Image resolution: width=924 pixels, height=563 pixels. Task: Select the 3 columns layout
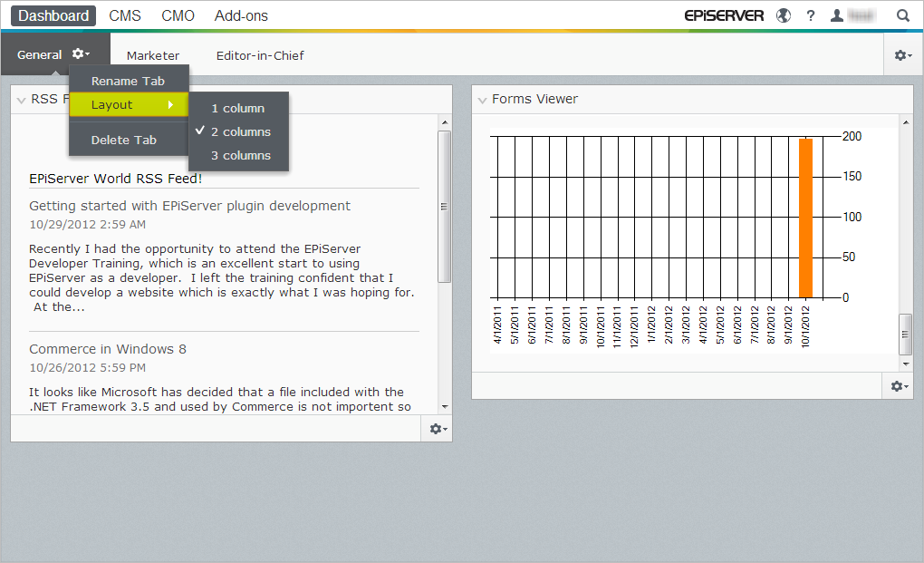tap(238, 156)
